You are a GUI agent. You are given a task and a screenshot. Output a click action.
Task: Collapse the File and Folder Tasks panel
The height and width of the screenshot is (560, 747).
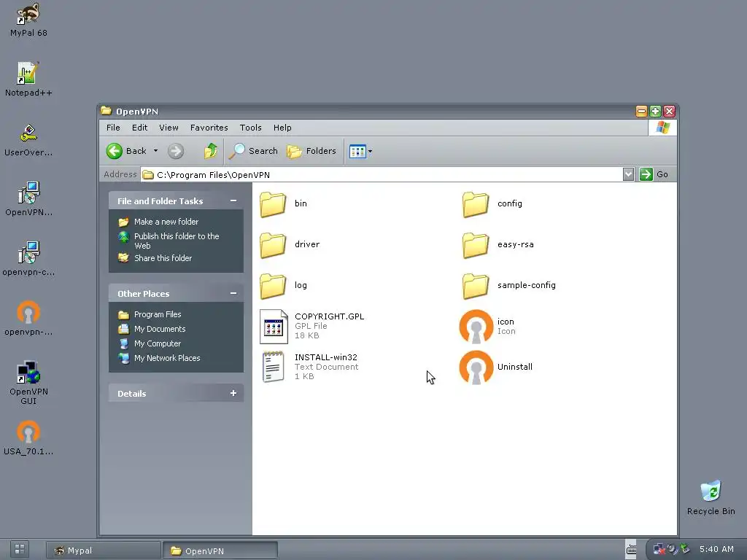click(233, 201)
